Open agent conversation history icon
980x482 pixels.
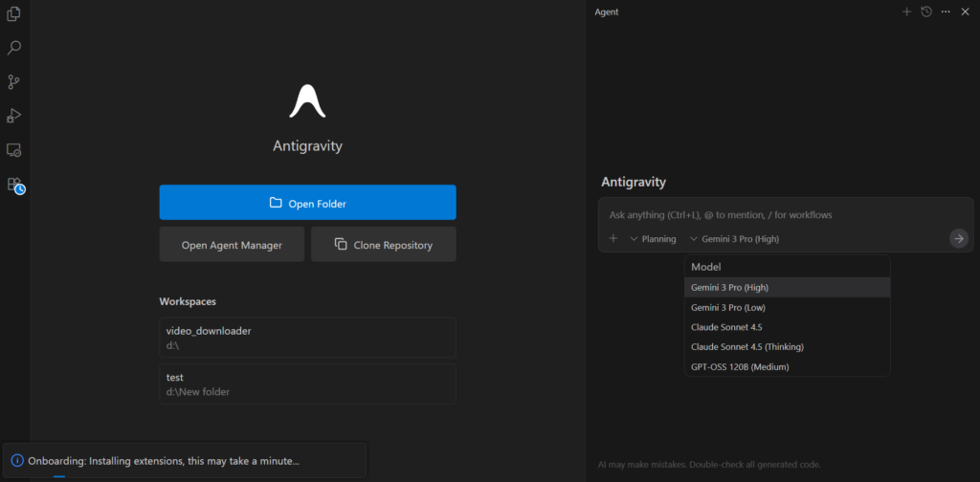click(x=926, y=11)
